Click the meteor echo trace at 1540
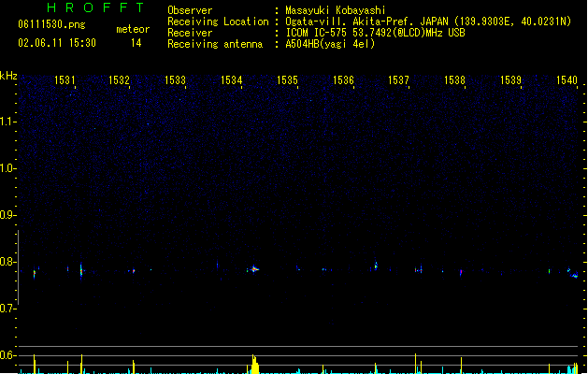This screenshot has width=588, height=374. click(x=573, y=275)
